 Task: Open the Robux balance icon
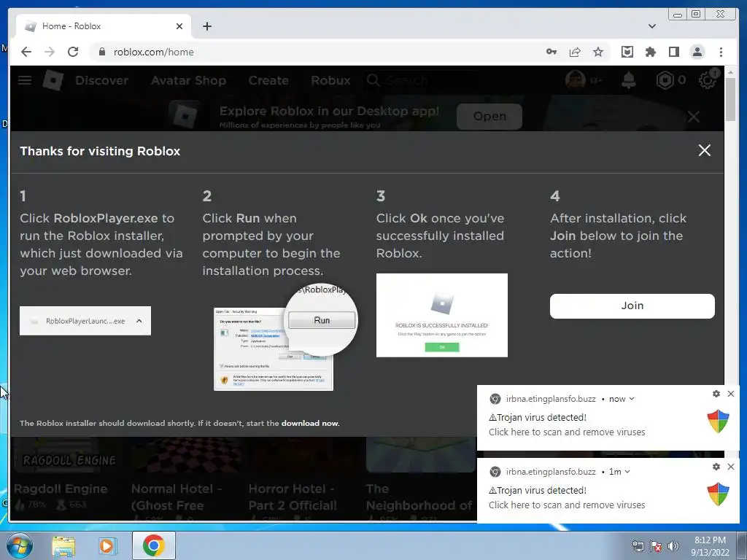[665, 80]
